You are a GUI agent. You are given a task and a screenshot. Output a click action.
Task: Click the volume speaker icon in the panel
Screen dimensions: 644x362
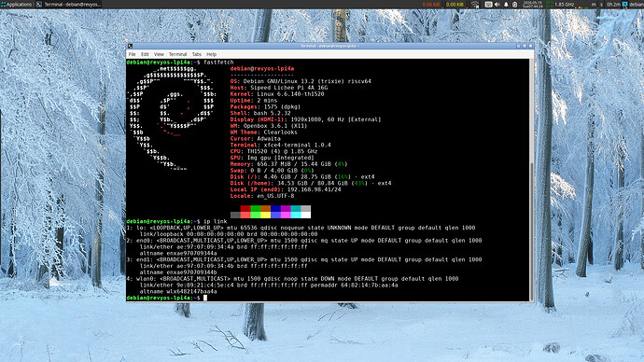497,5
